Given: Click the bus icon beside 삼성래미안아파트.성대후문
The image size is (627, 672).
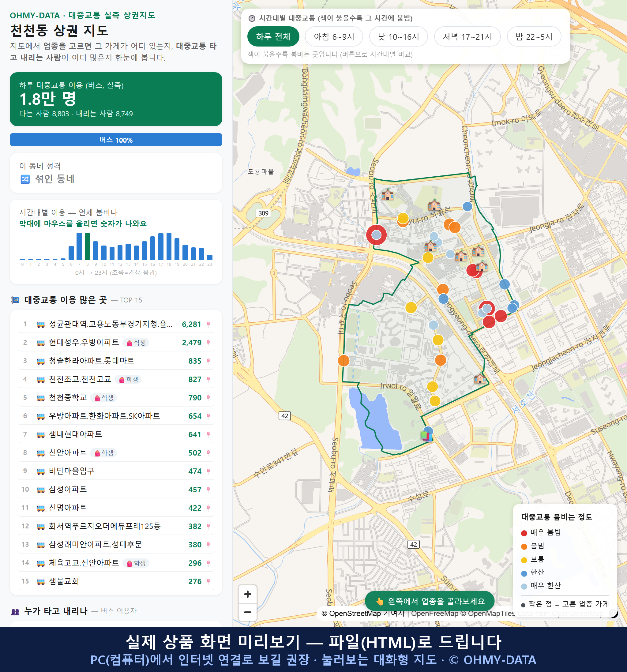Looking at the screenshot, I should tap(40, 545).
